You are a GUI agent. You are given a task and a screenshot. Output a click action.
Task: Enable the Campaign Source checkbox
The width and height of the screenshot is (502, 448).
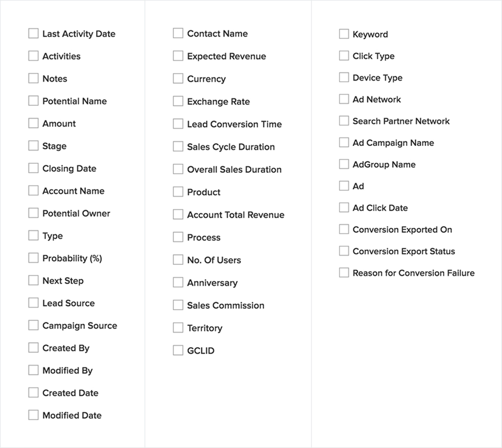34,325
